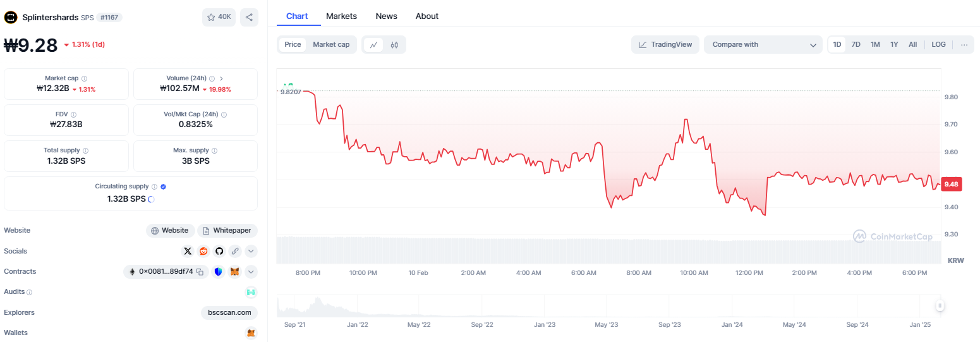Viewport: 980px width, 342px height.
Task: Open Volume (24h) info icon
Action: (212, 78)
